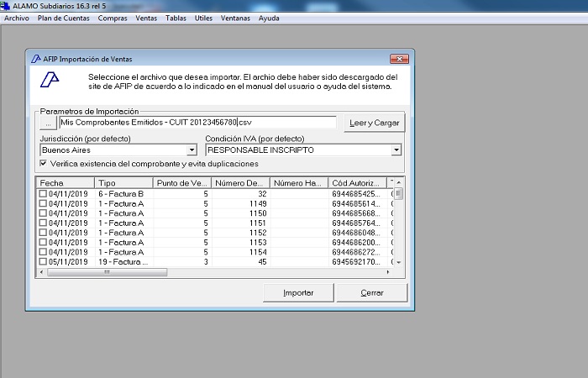
Task: Expand the Condición IVA dropdown arrow
Action: (396, 150)
